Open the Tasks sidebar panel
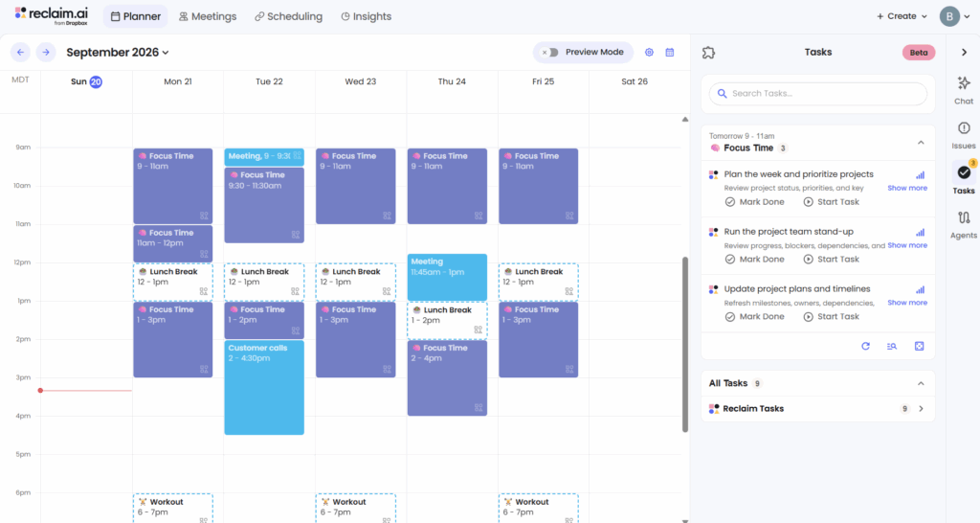 (x=964, y=178)
